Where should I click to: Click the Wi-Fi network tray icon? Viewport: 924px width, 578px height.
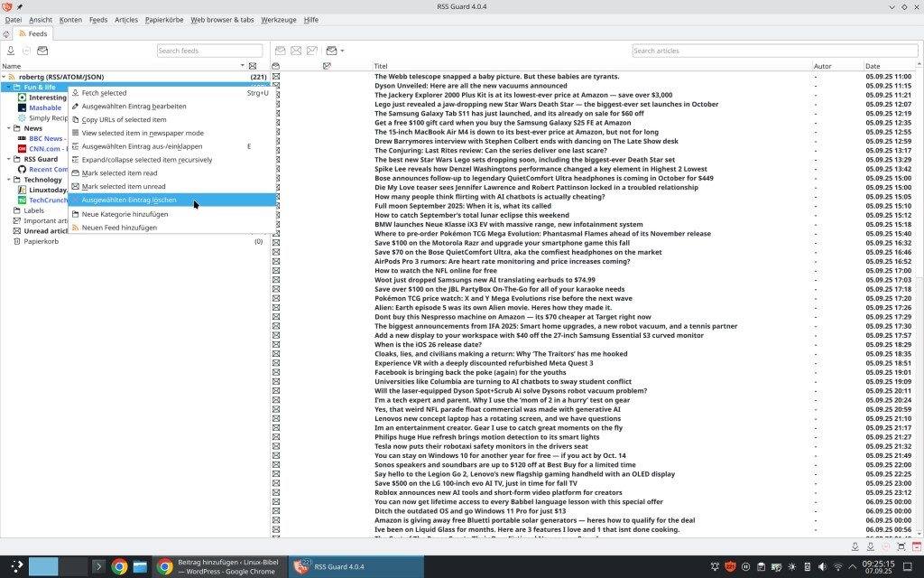point(837,567)
